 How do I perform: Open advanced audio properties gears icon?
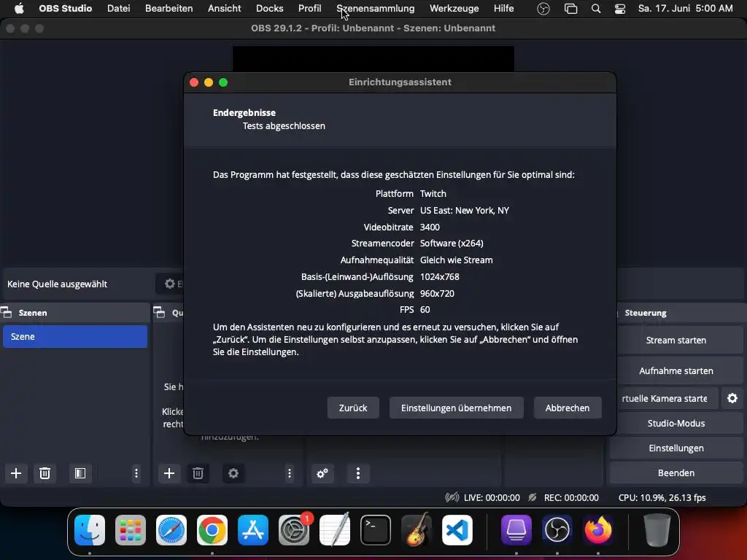pyautogui.click(x=322, y=473)
